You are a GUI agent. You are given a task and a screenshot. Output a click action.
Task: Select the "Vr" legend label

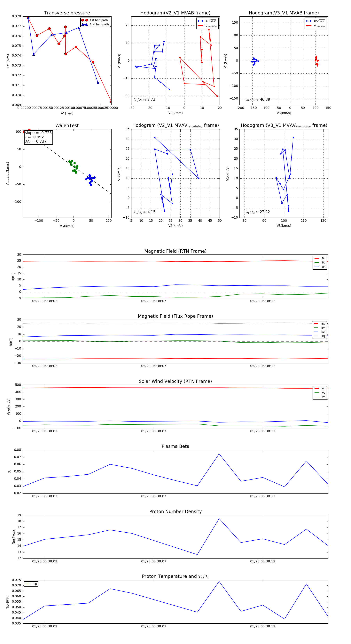tap(323, 389)
